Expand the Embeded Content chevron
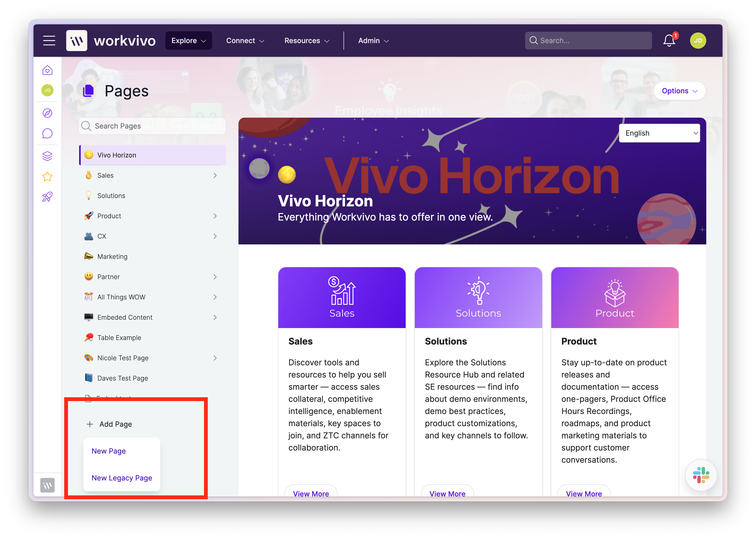Image resolution: width=756 pixels, height=539 pixels. (x=215, y=317)
